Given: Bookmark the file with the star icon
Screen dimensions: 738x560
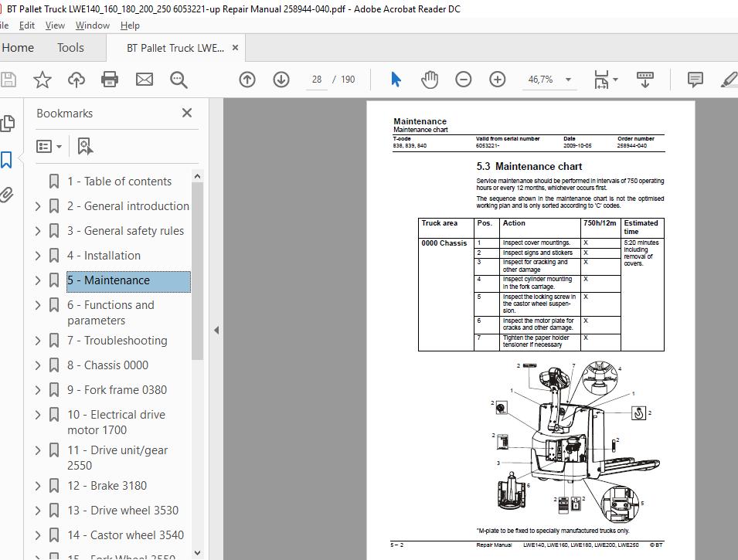Looking at the screenshot, I should click(x=43, y=80).
